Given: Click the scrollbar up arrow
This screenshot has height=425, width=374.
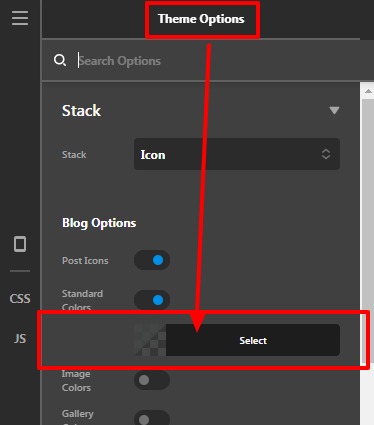Looking at the screenshot, I should 368,91.
